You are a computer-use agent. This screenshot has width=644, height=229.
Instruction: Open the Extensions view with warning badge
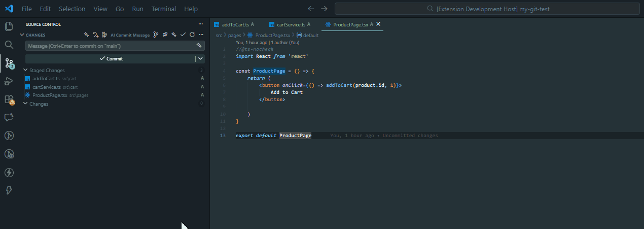point(9,100)
